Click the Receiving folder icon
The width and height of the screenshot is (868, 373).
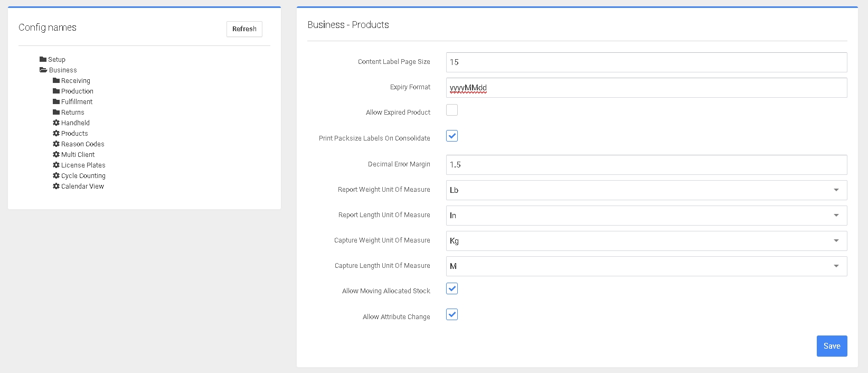pyautogui.click(x=56, y=81)
